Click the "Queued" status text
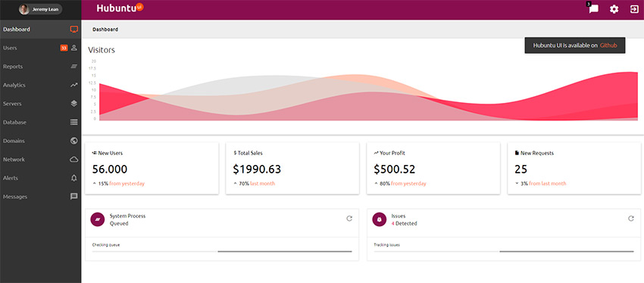Viewport: 644px width, 283px height. [x=119, y=223]
